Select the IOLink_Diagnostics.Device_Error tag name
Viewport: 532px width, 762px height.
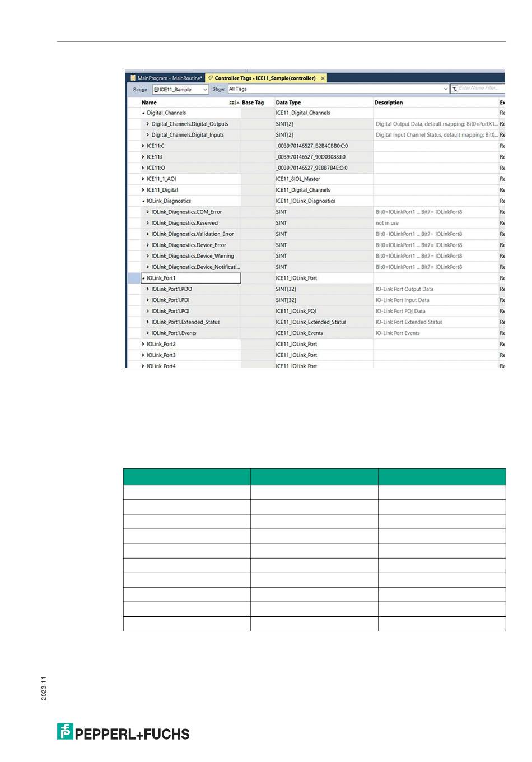coord(189,245)
